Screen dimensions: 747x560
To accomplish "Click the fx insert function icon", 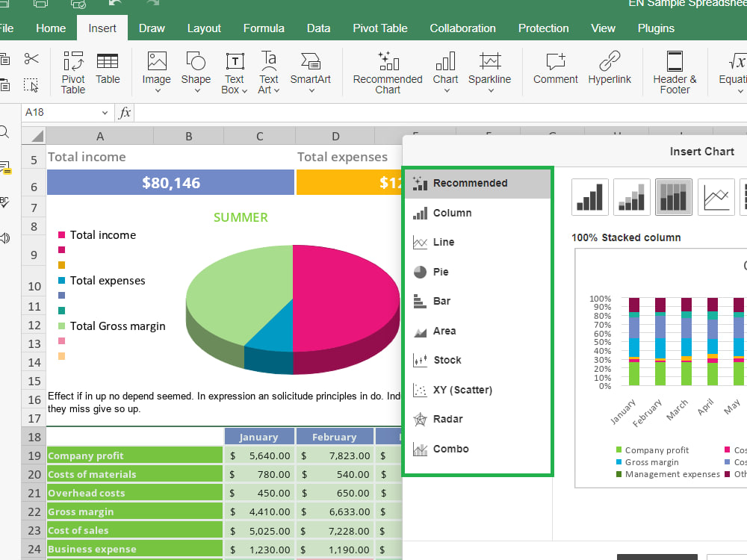I will click(x=125, y=113).
